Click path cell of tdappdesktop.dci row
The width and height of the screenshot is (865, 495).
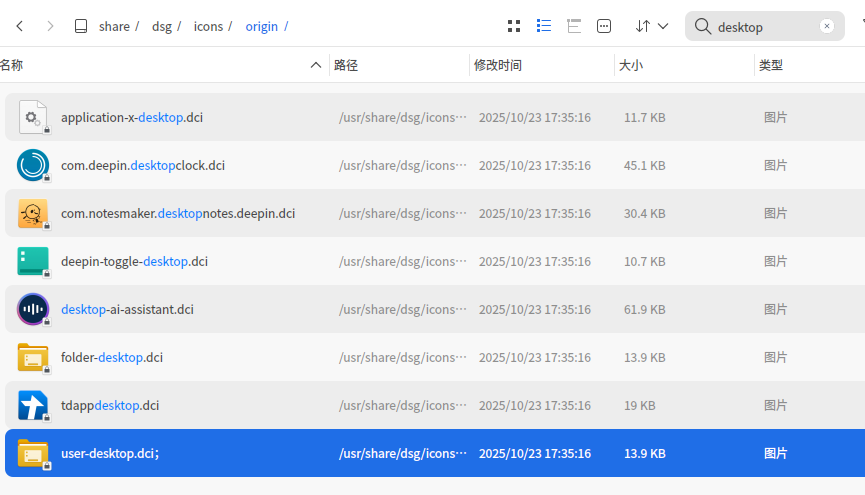coord(403,406)
